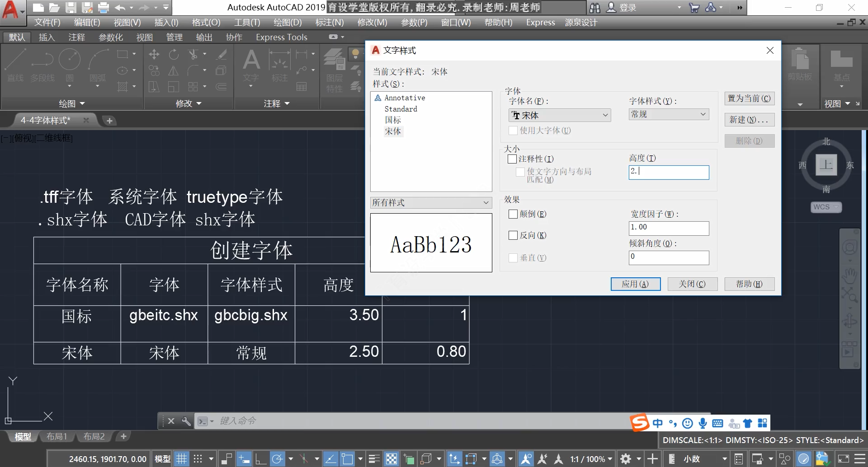The height and width of the screenshot is (467, 868).
Task: Click the New file icon in quick access toolbar
Action: click(x=38, y=7)
